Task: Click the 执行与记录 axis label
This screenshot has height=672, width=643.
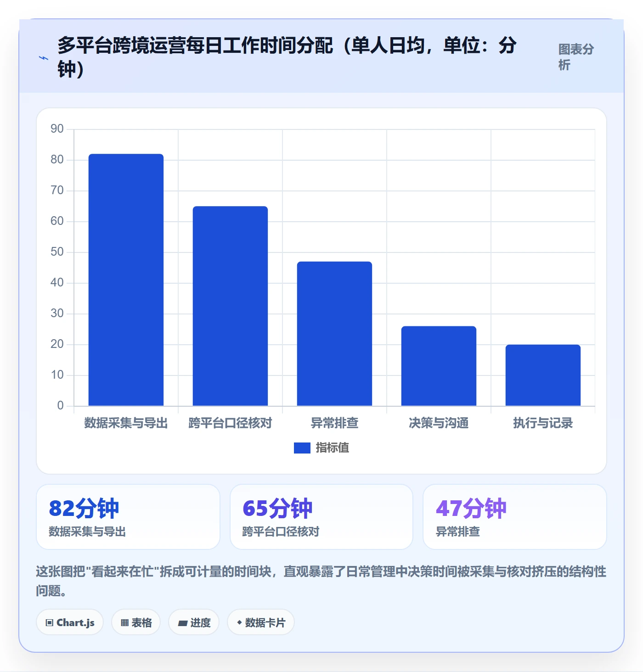Action: tap(543, 423)
